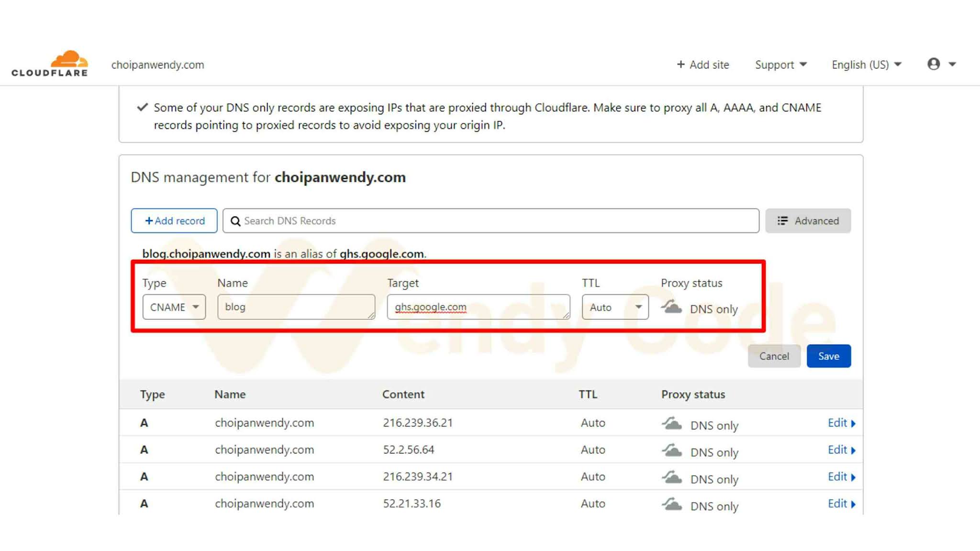This screenshot has width=980, height=551.
Task: Click the search magnifier icon
Action: [x=235, y=221]
